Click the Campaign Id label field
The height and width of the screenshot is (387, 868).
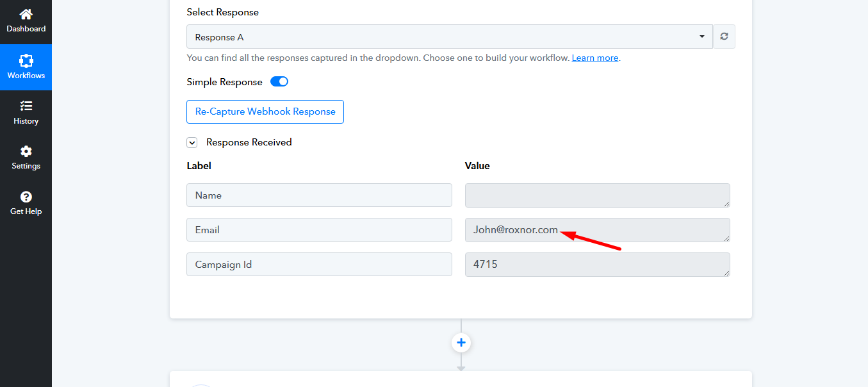click(318, 264)
